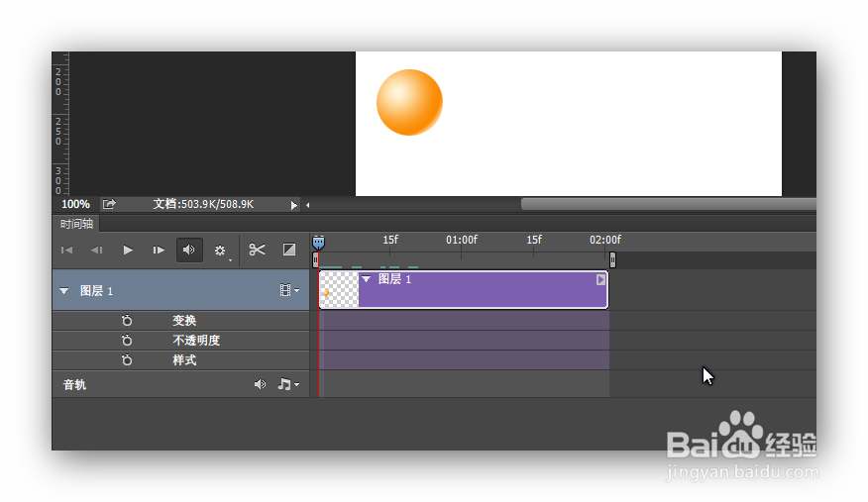The height and width of the screenshot is (502, 868).
Task: Step back to previous frame
Action: (x=97, y=250)
